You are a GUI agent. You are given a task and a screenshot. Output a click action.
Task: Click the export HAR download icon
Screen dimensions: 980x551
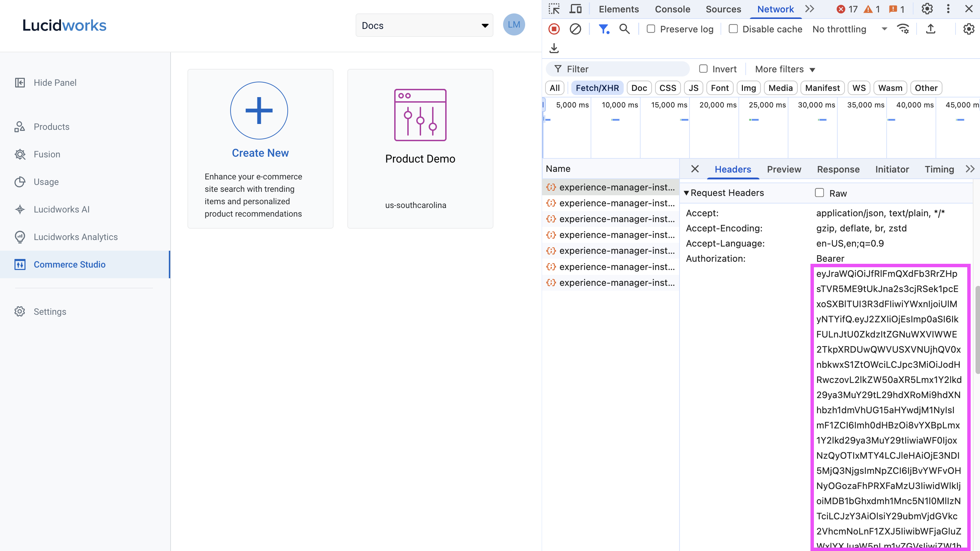[554, 48]
